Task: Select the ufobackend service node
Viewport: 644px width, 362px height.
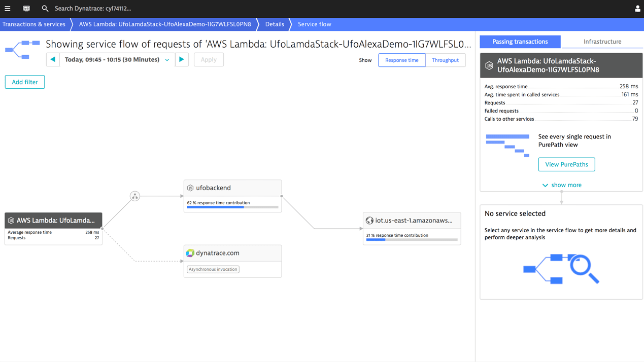Action: pos(232,196)
